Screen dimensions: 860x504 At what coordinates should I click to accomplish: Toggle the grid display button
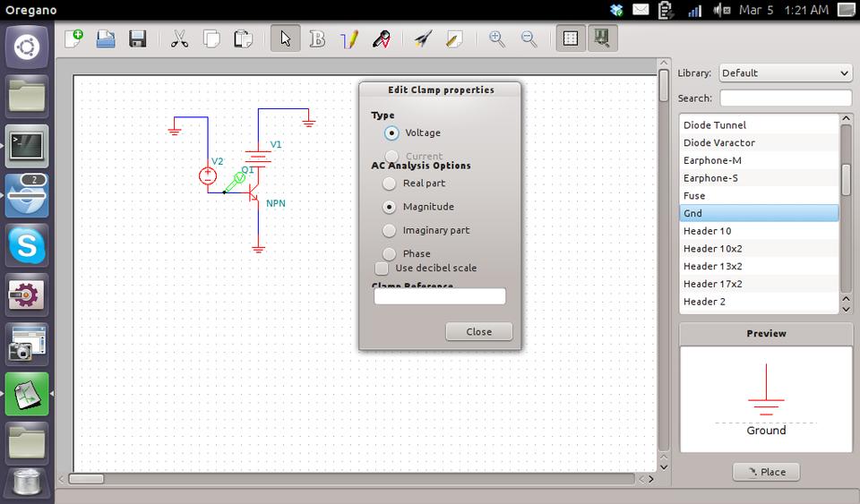tap(570, 39)
